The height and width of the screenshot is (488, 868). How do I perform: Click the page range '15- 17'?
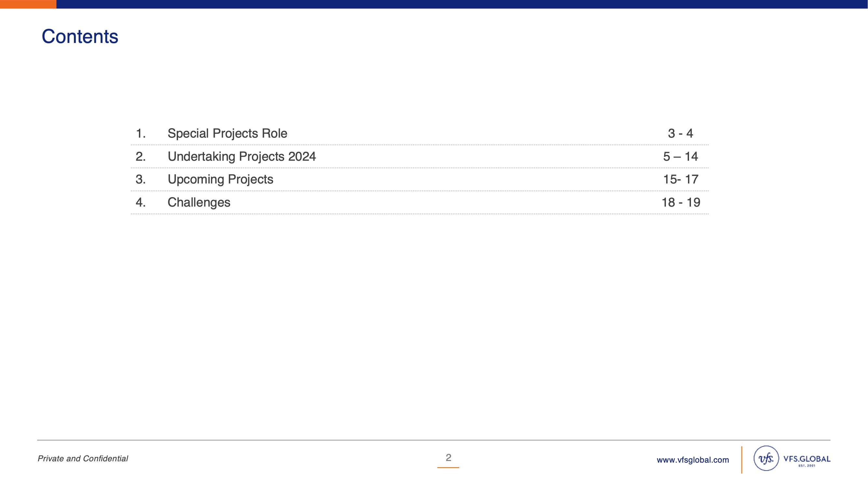(680, 179)
